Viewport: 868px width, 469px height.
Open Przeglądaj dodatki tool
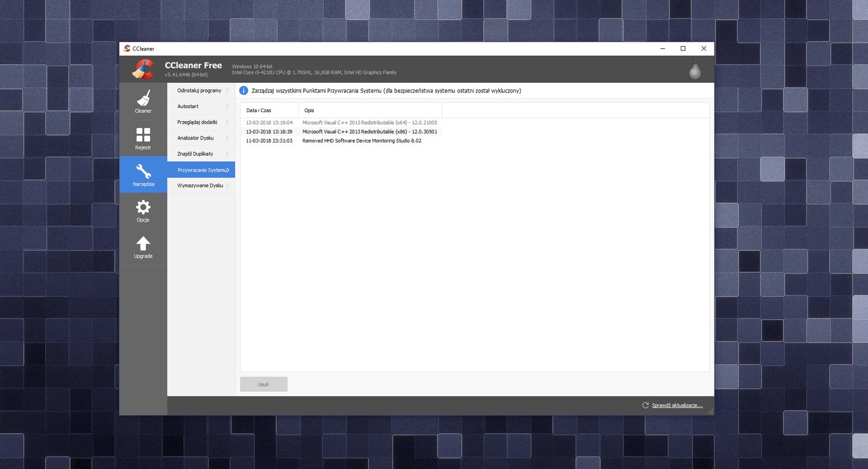pyautogui.click(x=201, y=122)
